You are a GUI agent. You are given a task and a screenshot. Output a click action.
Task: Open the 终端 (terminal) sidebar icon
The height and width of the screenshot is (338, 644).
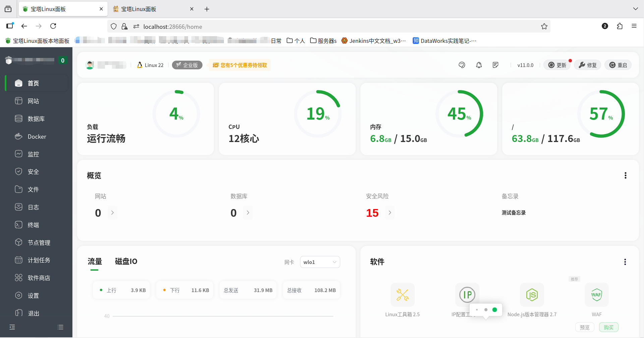[33, 225]
